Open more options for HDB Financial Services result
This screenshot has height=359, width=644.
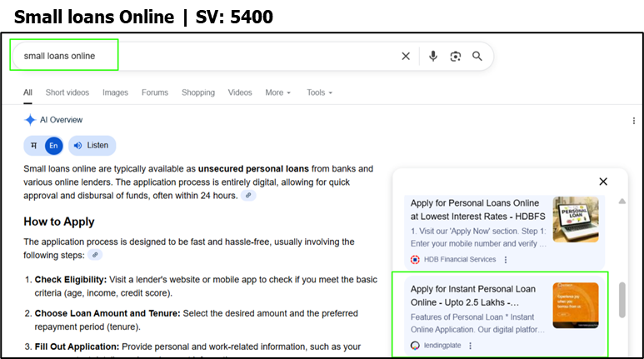coord(505,260)
